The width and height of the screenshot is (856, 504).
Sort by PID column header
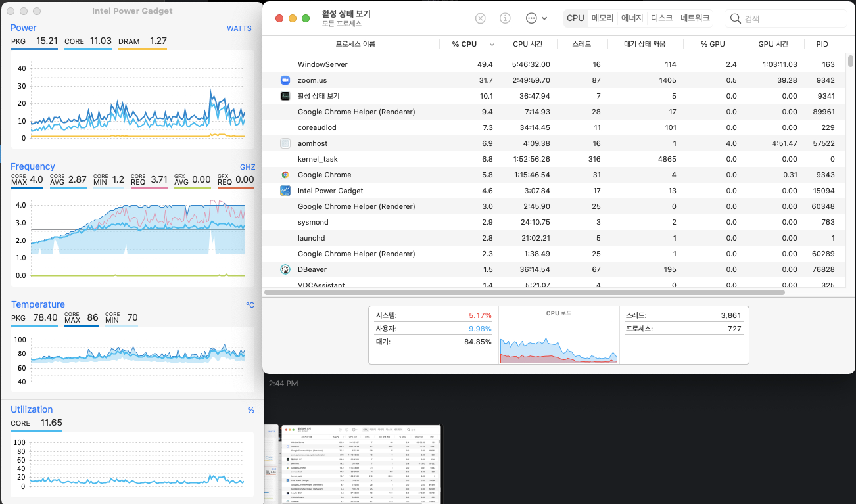tap(822, 44)
